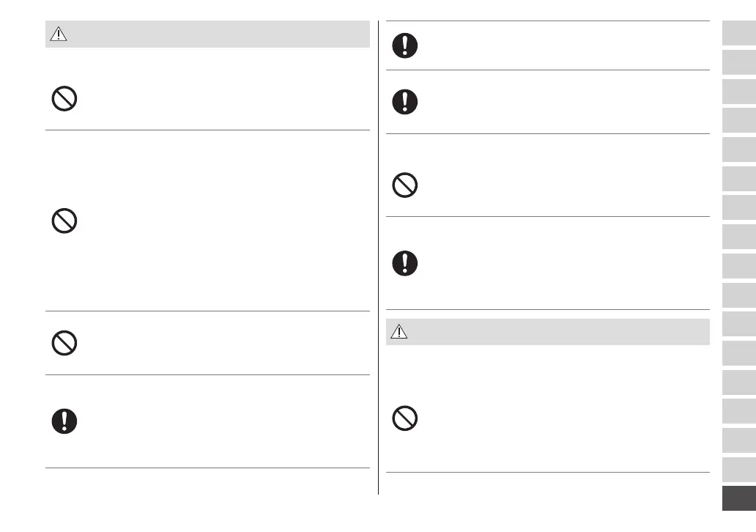The height and width of the screenshot is (532, 756).
Task: Click the topmost prohibition icon in left column
Action: [64, 99]
